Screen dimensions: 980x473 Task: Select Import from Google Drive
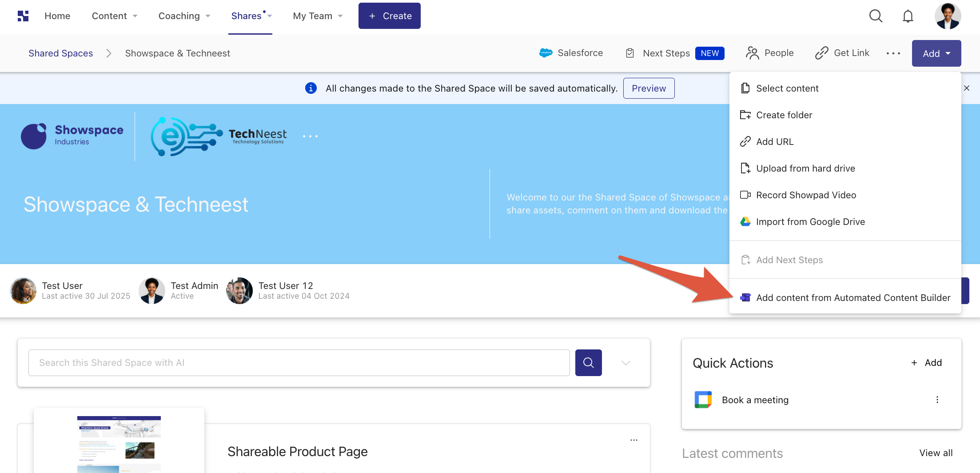click(x=845, y=222)
